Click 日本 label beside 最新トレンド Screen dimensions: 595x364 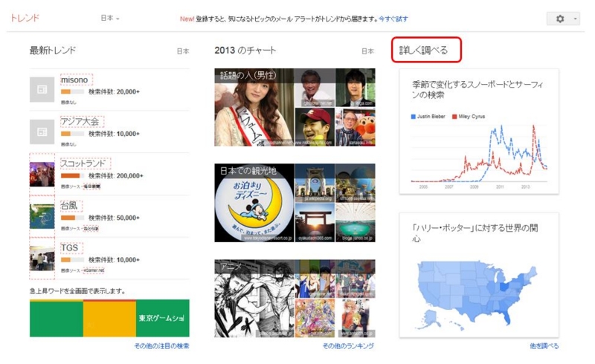pos(183,51)
